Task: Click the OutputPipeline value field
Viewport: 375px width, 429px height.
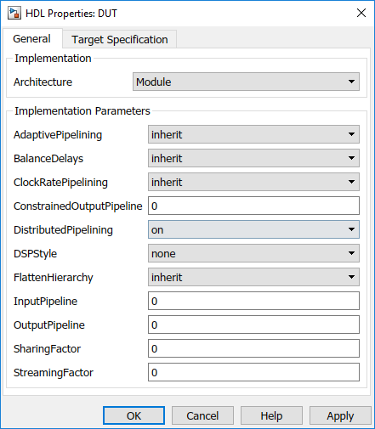Action: (x=254, y=325)
